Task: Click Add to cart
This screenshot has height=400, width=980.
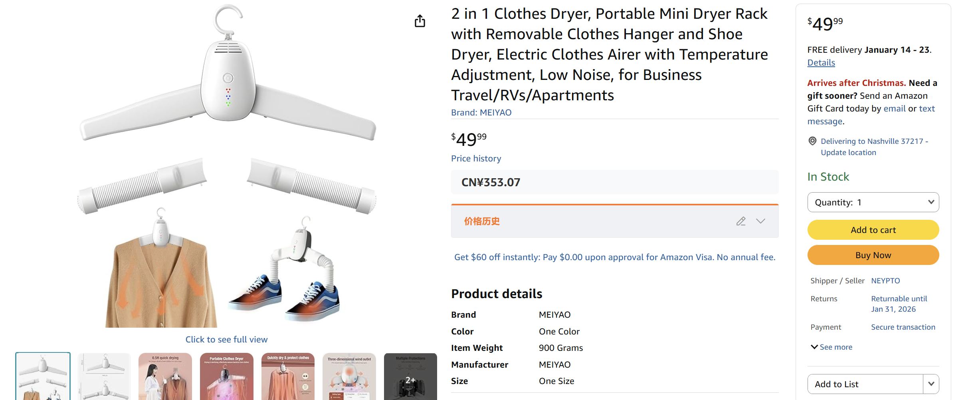Action: click(873, 230)
